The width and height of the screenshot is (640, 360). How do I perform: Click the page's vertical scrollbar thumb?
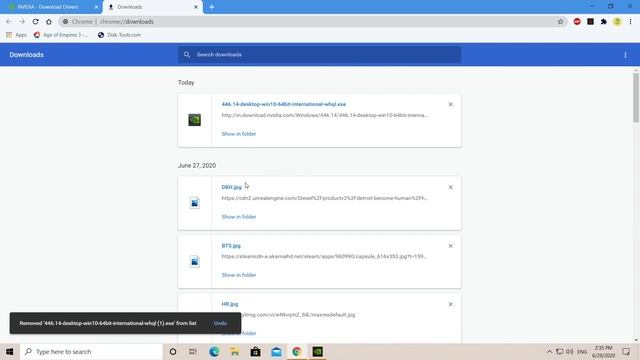pos(636,98)
